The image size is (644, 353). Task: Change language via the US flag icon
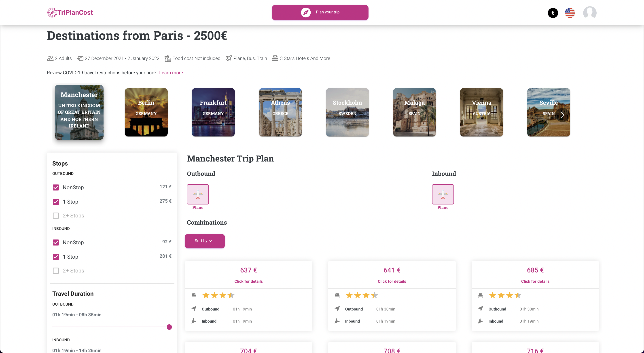[570, 13]
